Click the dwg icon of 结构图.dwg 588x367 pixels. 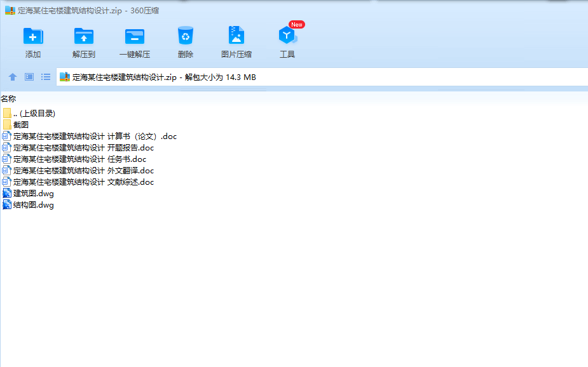[7, 205]
